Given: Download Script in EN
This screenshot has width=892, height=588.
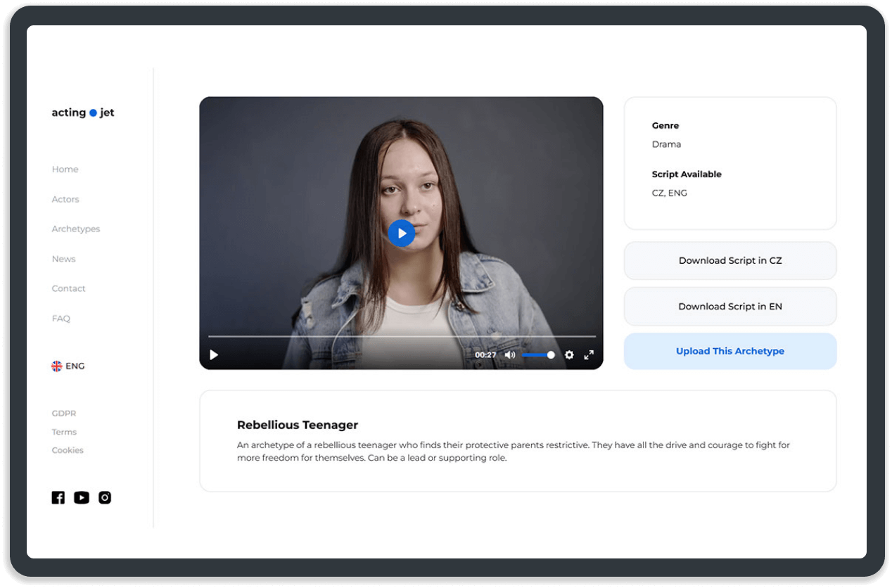Looking at the screenshot, I should [x=729, y=306].
